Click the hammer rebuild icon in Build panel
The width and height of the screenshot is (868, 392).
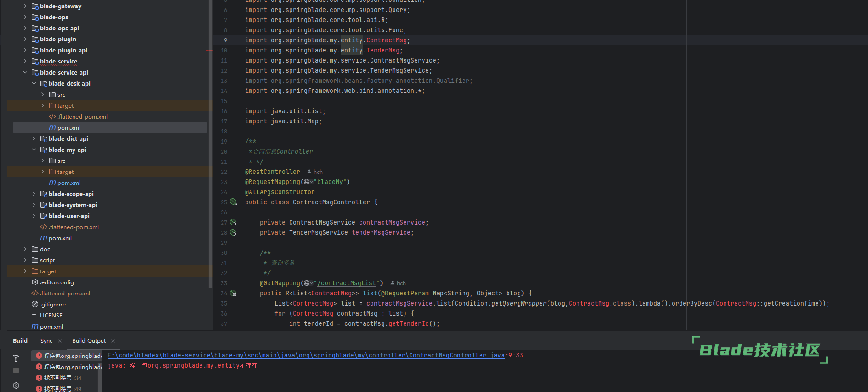pos(16,358)
